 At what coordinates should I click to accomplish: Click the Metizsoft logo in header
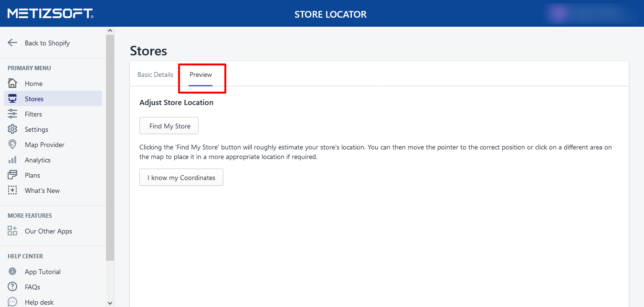50,13
